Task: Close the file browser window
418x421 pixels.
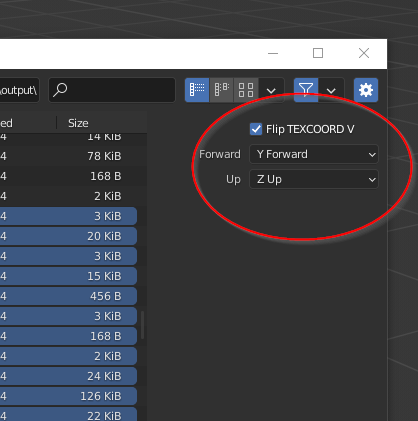Action: [x=364, y=53]
